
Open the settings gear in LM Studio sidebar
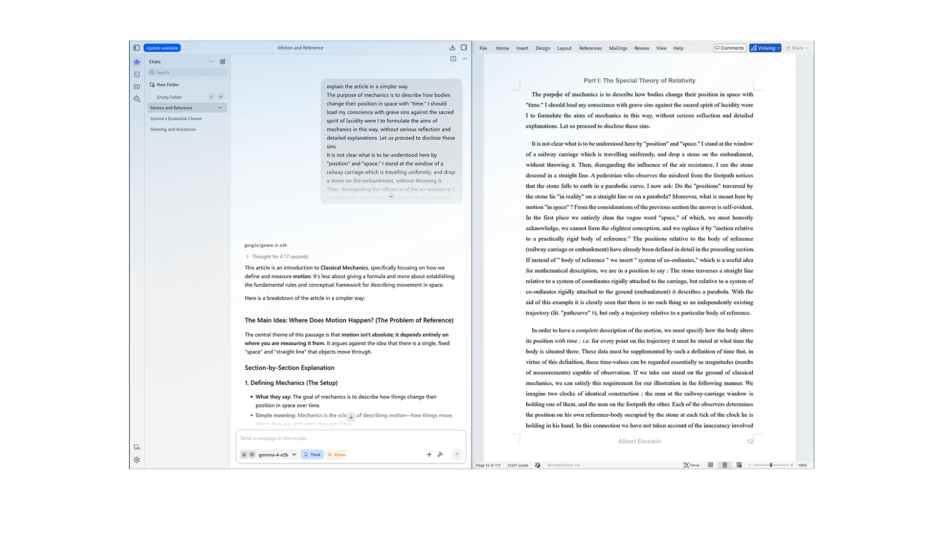(137, 460)
